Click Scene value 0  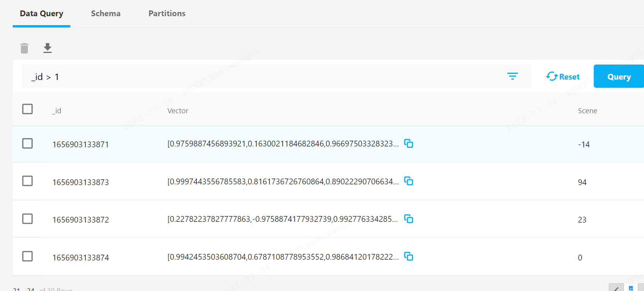click(x=580, y=258)
